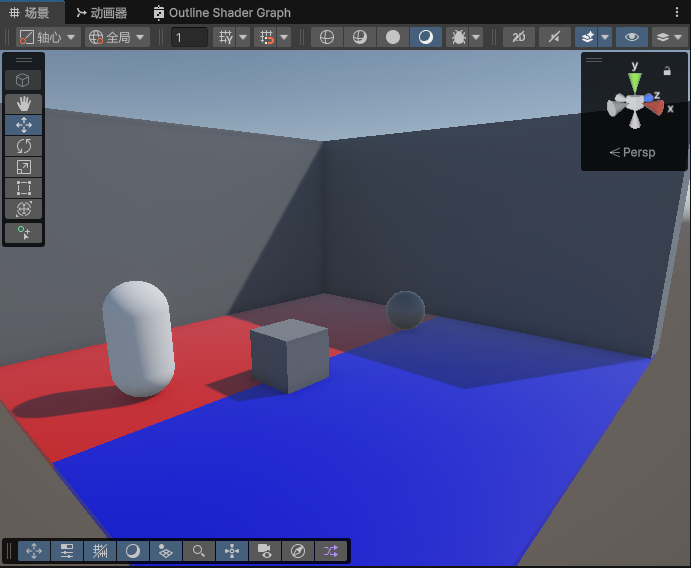The height and width of the screenshot is (568, 691).
Task: Expand the dropdown arrow beside the sparkle layers button
Action: tap(605, 37)
